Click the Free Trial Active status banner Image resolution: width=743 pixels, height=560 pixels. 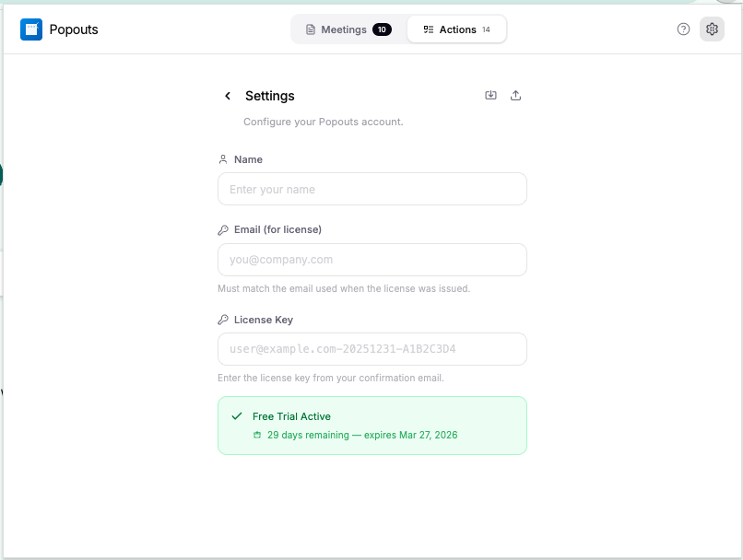(371, 424)
